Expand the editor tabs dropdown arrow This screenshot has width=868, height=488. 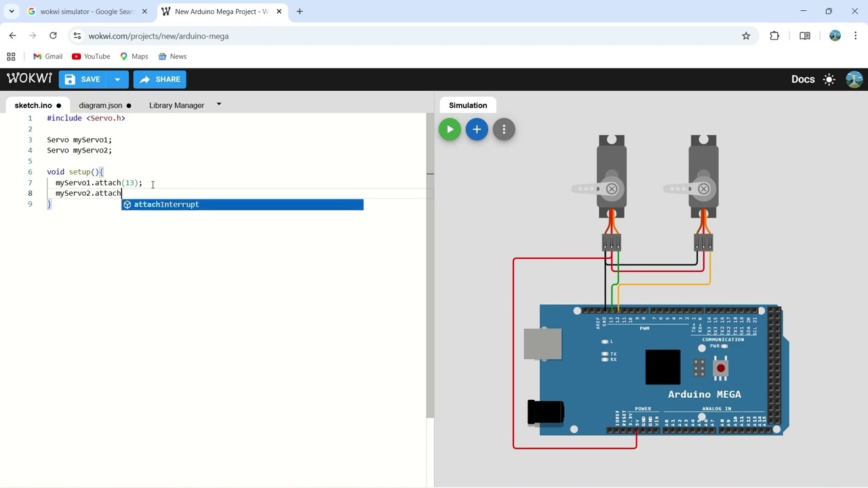(x=219, y=104)
